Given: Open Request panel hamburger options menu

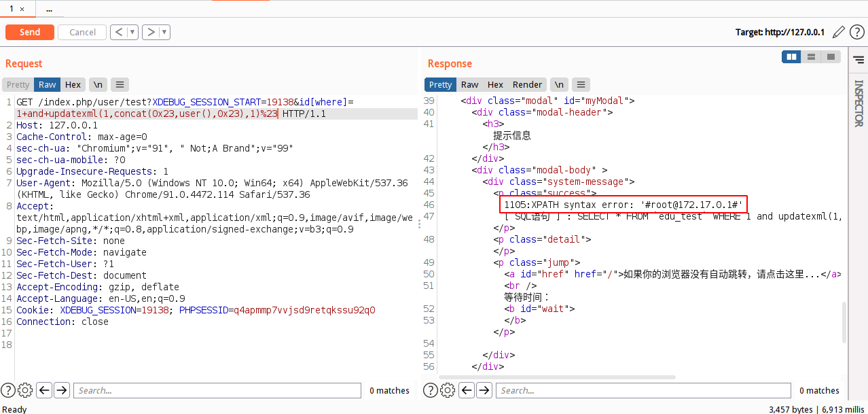Looking at the screenshot, I should click(x=120, y=85).
